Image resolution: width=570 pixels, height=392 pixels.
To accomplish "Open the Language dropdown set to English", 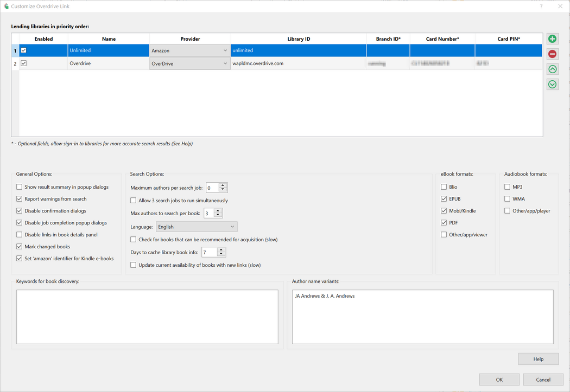I will coord(197,227).
